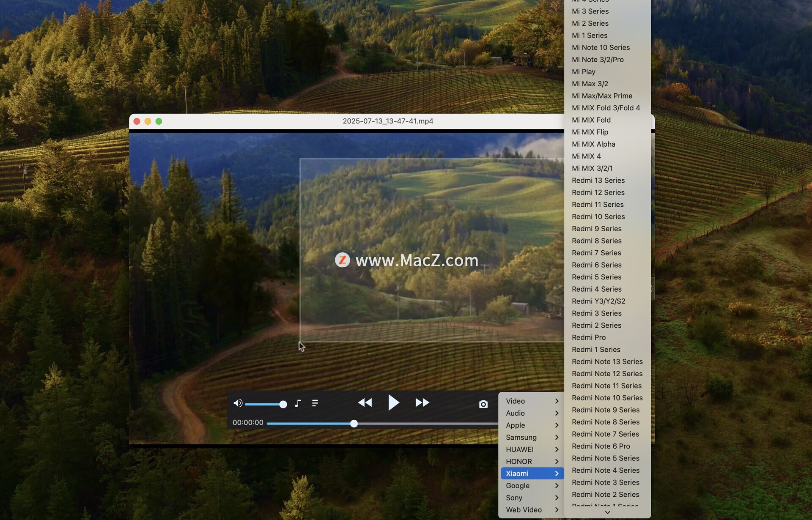The image size is (812, 520).
Task: Click the music note audio track icon
Action: click(x=298, y=403)
